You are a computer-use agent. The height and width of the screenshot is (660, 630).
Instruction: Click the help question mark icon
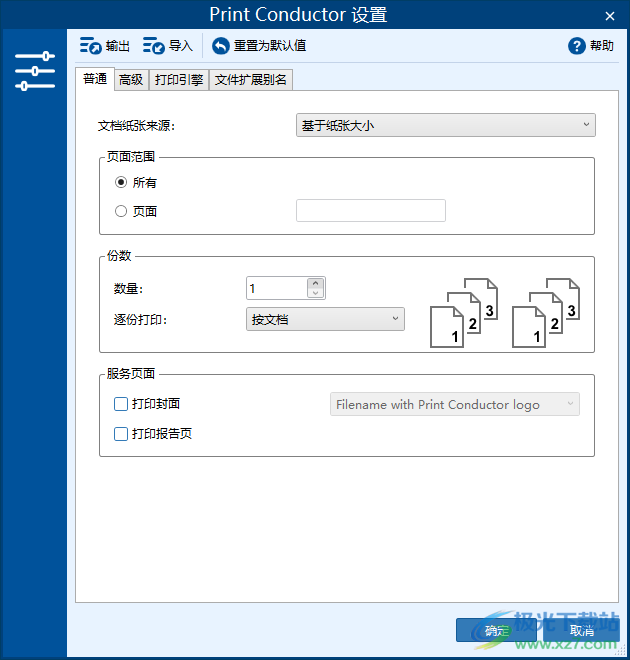(577, 46)
